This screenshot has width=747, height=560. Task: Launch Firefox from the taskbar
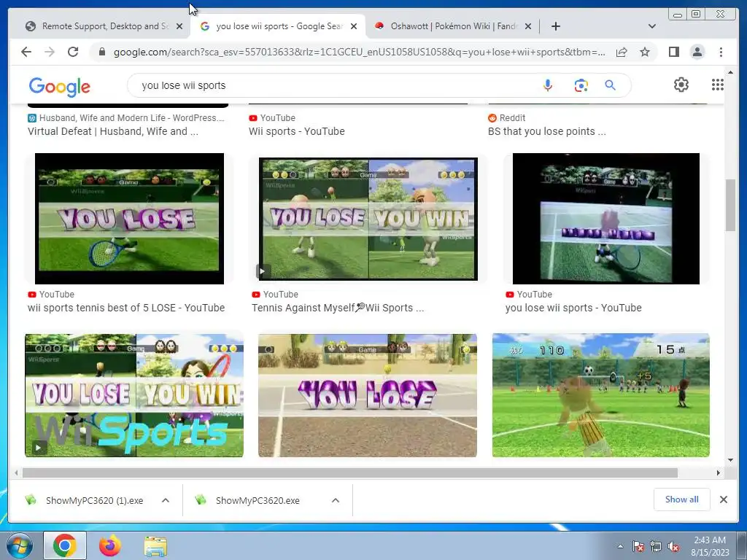tap(110, 545)
